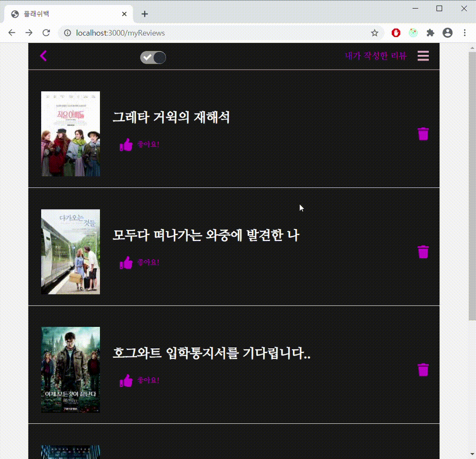Open the '호그와트 입학통지서를 기다립니다..' review title
This screenshot has width=476, height=459.
point(212,353)
